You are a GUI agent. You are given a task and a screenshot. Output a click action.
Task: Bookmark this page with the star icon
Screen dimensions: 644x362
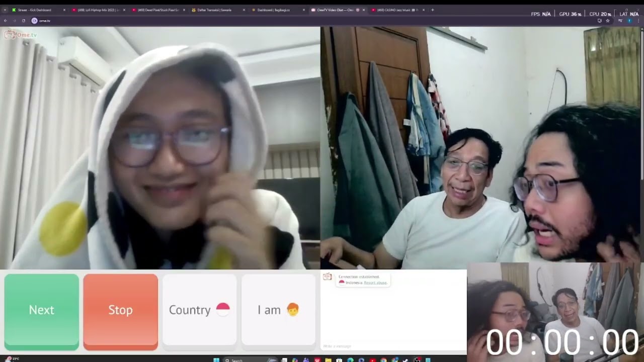click(608, 21)
